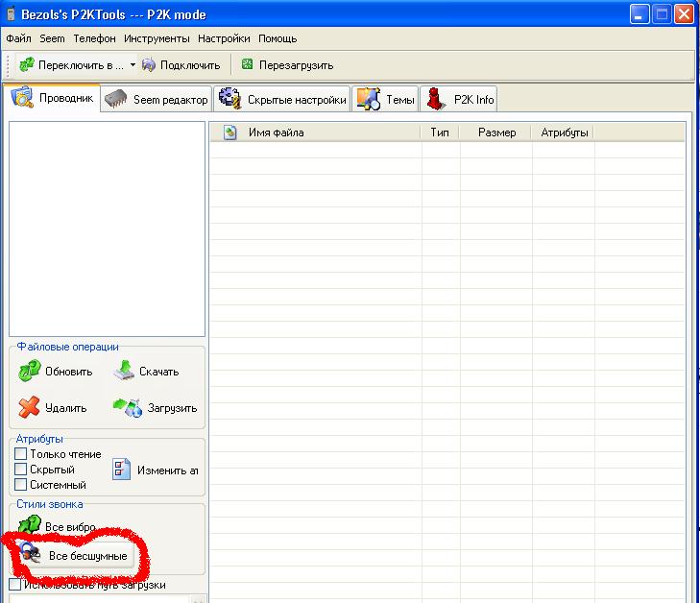The height and width of the screenshot is (603, 700).
Task: Click the phone icon in the title bar
Action: pyautogui.click(x=11, y=14)
